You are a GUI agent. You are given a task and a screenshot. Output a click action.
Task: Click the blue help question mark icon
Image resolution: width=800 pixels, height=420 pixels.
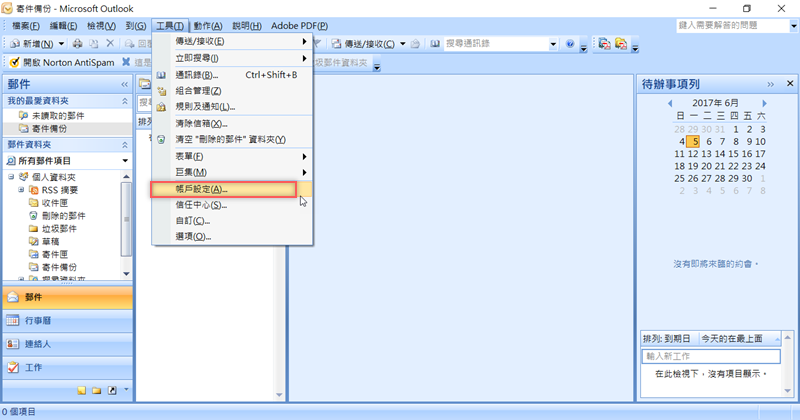(x=570, y=44)
